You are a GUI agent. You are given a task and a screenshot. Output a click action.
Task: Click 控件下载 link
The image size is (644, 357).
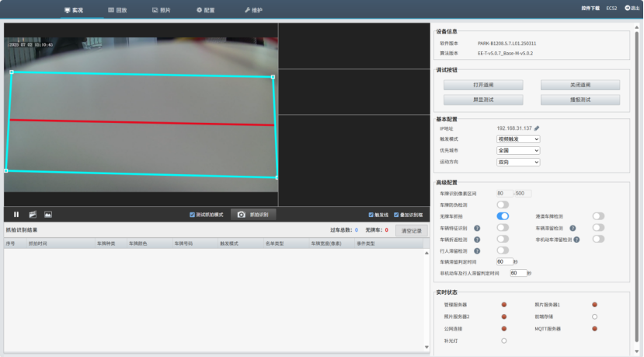click(x=590, y=9)
